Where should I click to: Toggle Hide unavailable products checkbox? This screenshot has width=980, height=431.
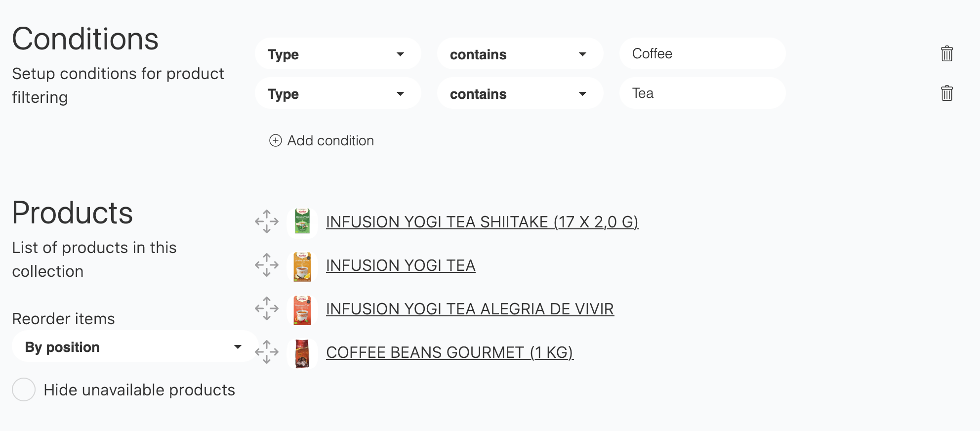click(x=24, y=389)
